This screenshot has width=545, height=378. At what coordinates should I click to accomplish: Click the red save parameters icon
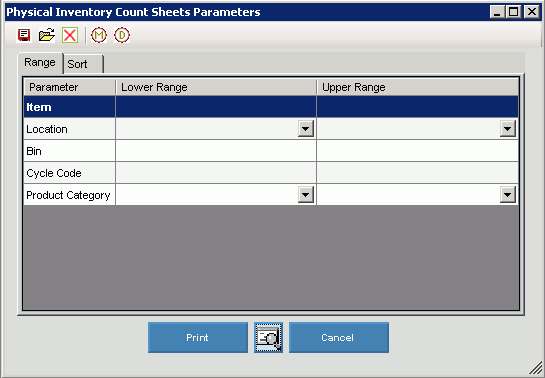click(24, 35)
